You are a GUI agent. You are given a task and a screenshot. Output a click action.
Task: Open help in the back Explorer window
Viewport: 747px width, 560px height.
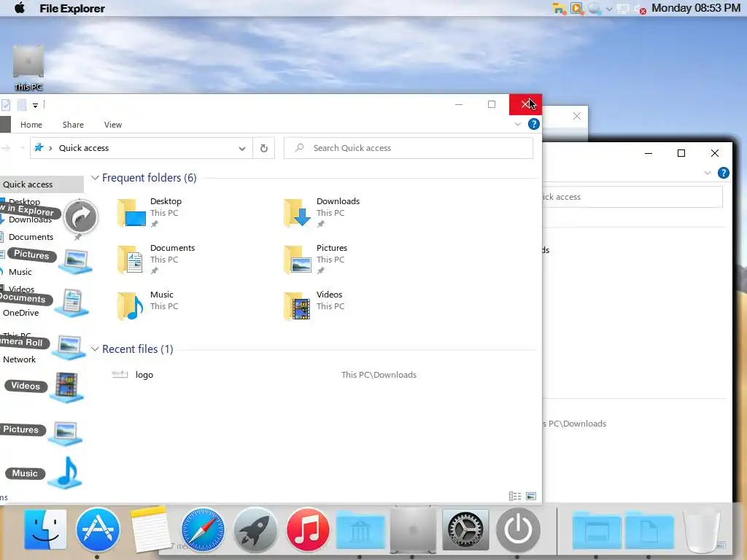[x=723, y=173]
